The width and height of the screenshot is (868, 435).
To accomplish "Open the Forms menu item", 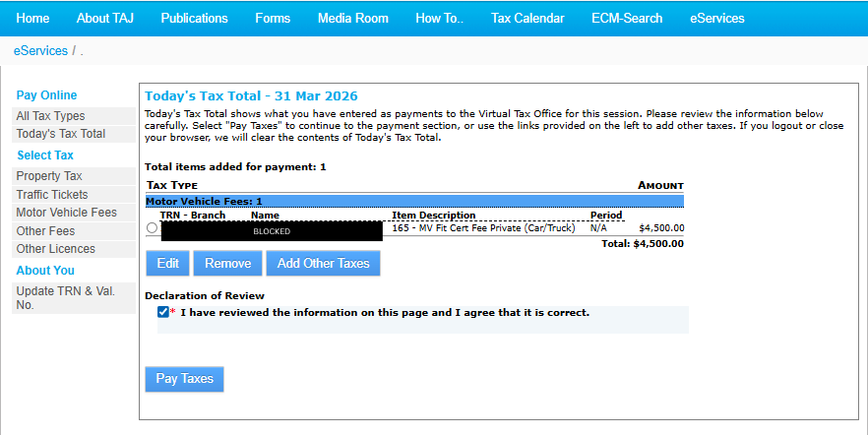I will pos(273,18).
